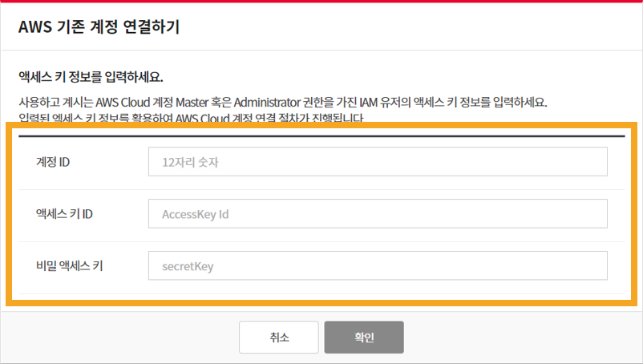Click the 계정 ID field label
This screenshot has height=364, width=643.
pos(53,162)
